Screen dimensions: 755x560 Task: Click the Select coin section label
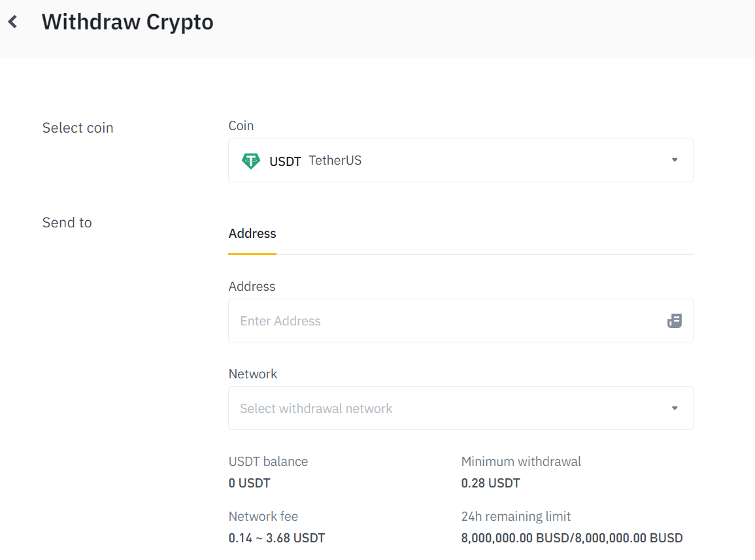(x=78, y=128)
